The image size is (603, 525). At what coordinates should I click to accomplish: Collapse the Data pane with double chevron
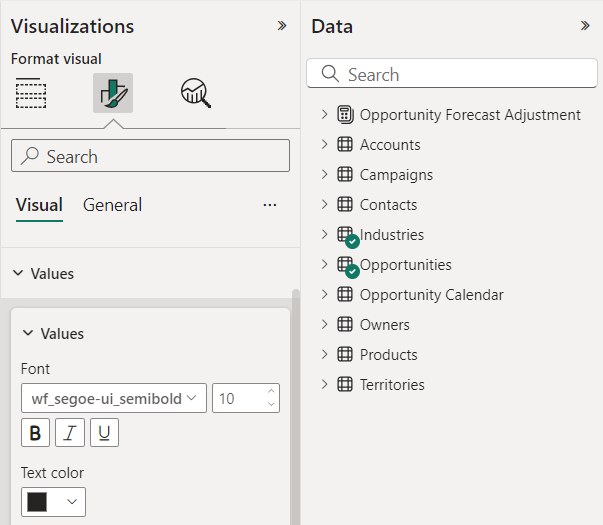pyautogui.click(x=585, y=26)
